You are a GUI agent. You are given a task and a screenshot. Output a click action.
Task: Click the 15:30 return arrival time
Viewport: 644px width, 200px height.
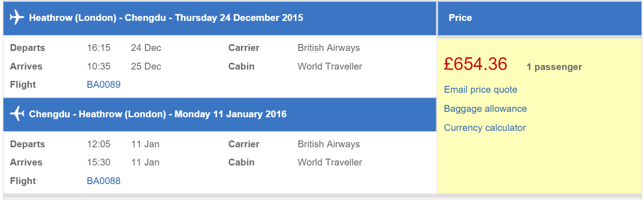pos(99,162)
